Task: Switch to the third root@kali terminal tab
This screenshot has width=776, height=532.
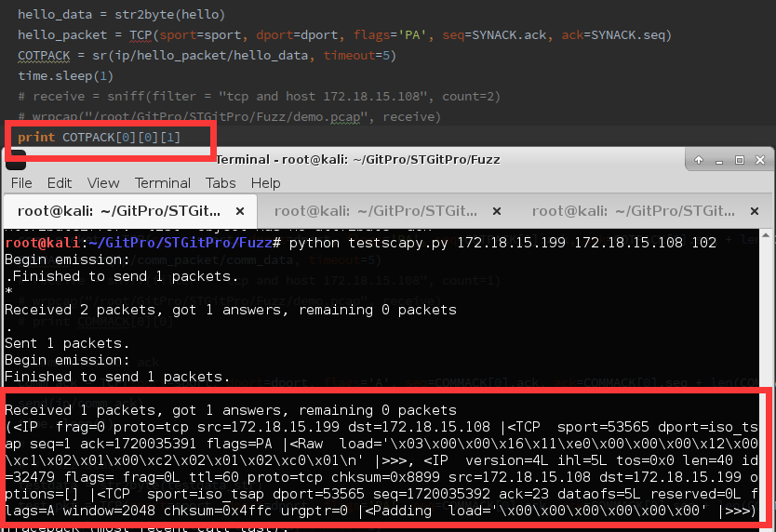Action: tap(633, 211)
